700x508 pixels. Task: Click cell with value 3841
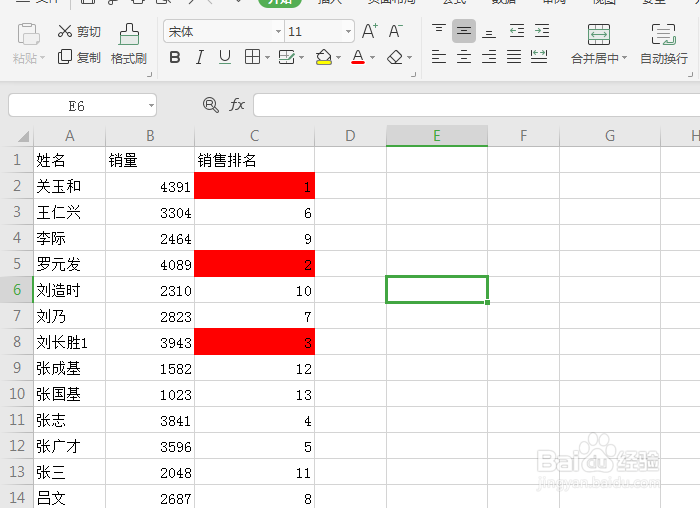tap(150, 421)
